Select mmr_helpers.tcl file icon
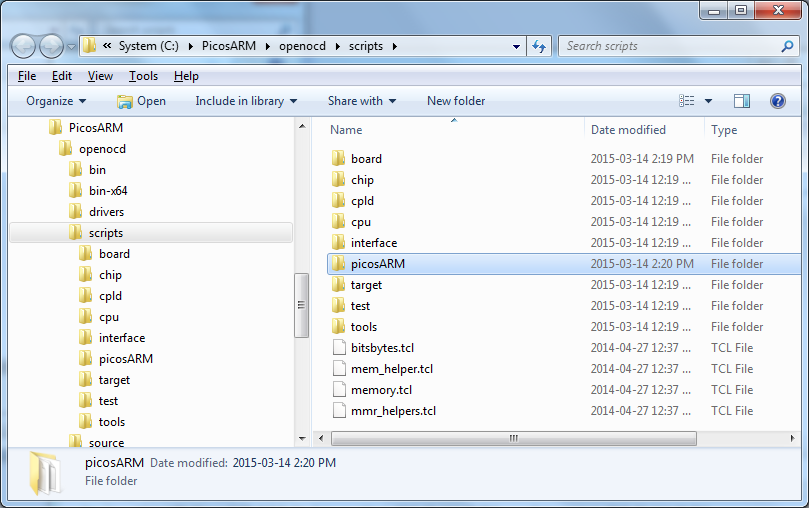The width and height of the screenshot is (809, 508). [339, 411]
